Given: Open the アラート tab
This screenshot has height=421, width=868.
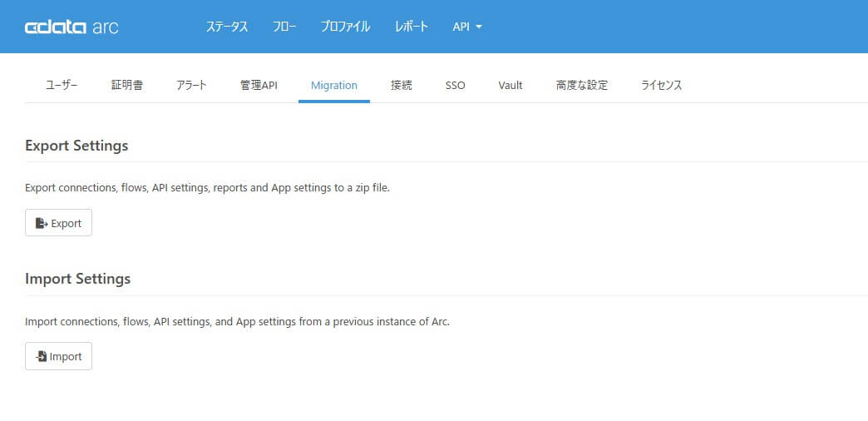Looking at the screenshot, I should [191, 86].
